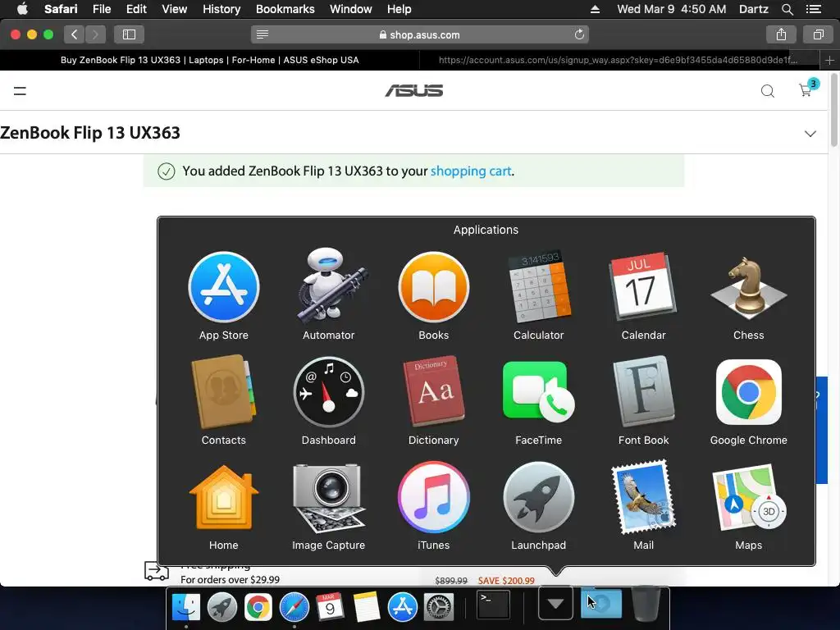This screenshot has height=630, width=840.
Task: Open the Bookmarks menu
Action: (285, 9)
